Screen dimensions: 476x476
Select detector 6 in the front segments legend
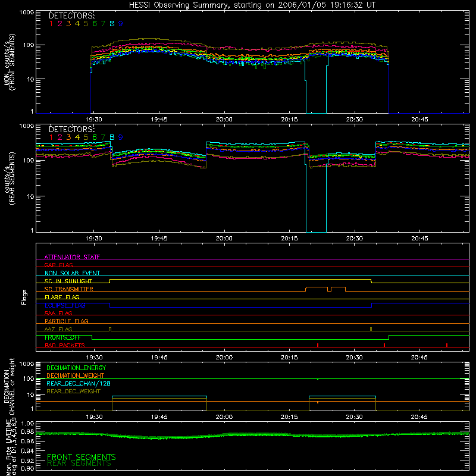[95, 24]
